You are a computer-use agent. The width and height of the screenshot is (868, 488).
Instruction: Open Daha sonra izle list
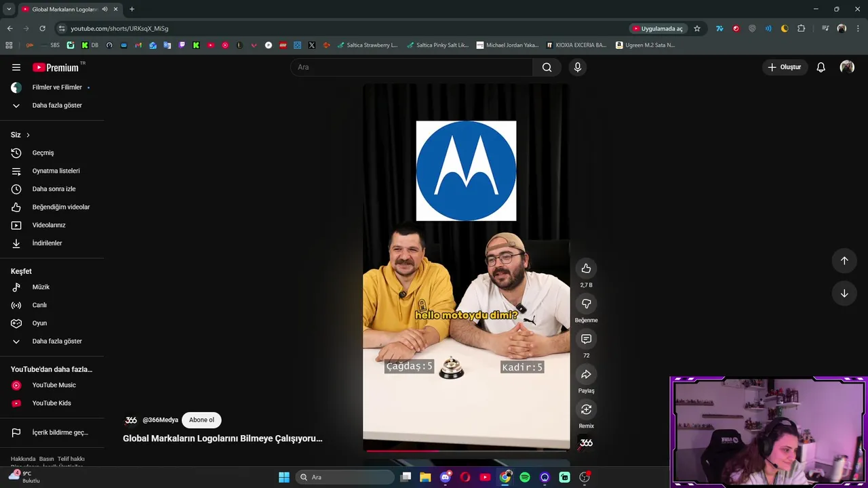(52, 189)
